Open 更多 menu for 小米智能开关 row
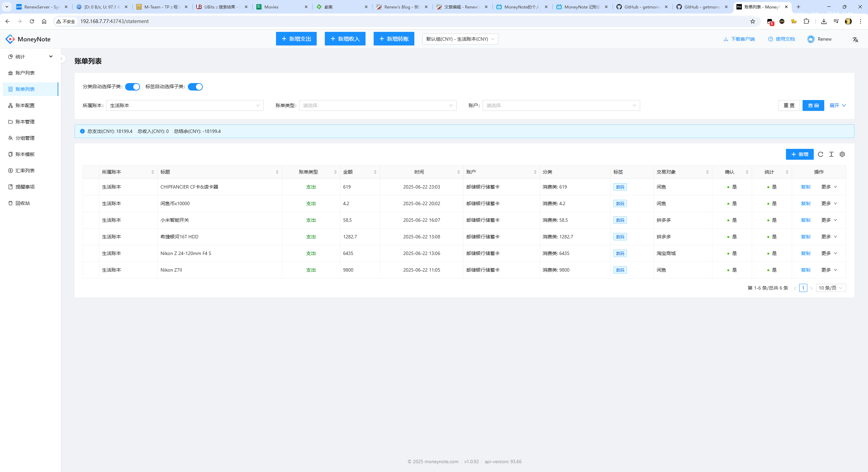Image resolution: width=868 pixels, height=472 pixels. pyautogui.click(x=829, y=220)
